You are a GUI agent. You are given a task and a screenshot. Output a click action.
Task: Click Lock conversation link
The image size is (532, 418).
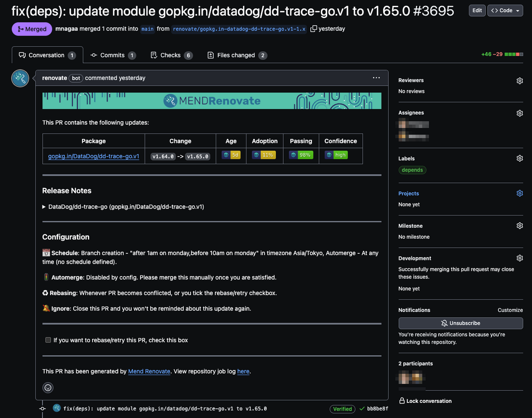coord(425,401)
